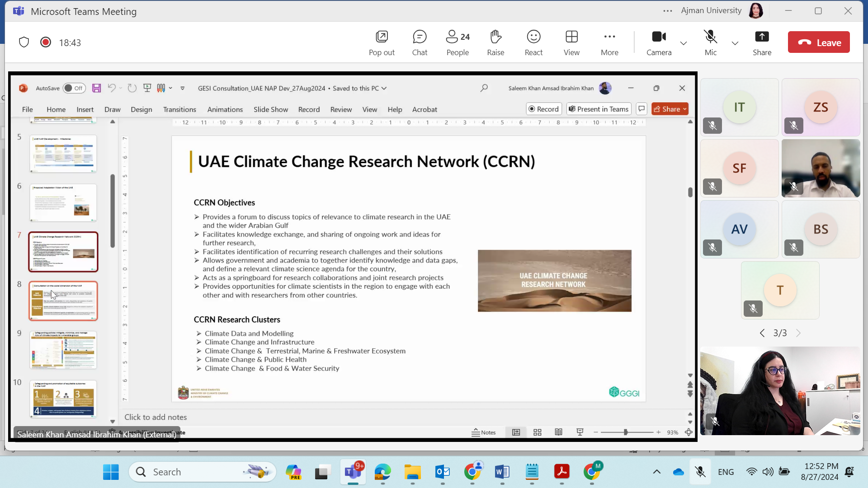This screenshot has height=488, width=868.
Task: Click the Share screen icon
Action: [x=762, y=42]
